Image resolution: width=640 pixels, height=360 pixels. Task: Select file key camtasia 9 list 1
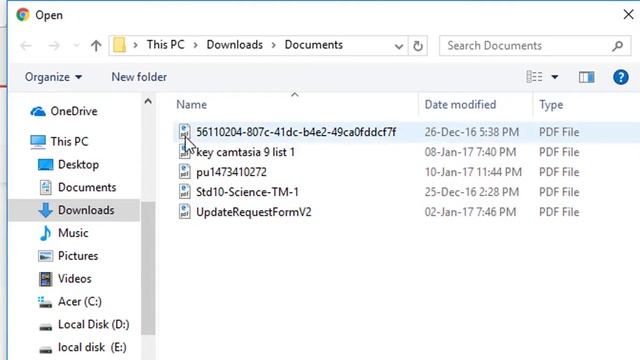pos(245,152)
